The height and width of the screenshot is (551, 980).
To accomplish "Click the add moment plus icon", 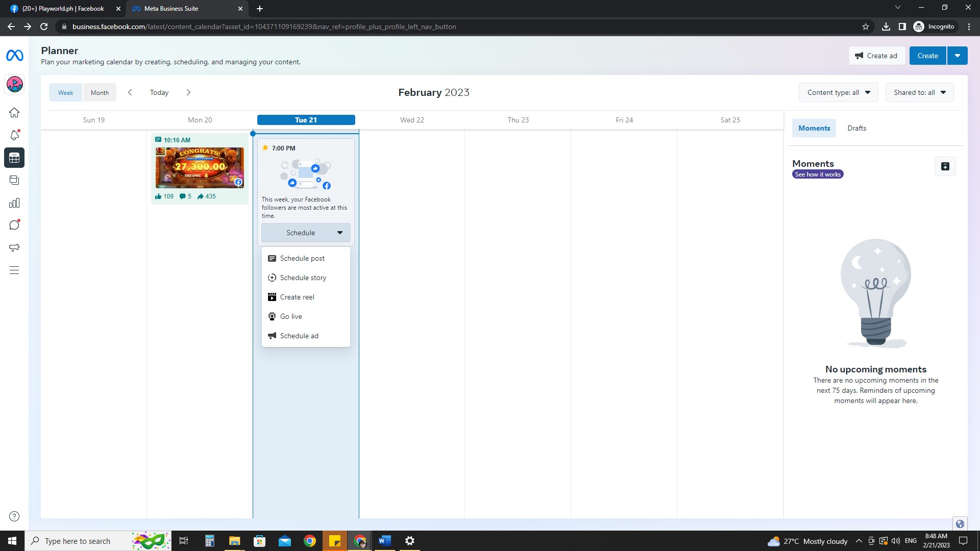I will (x=945, y=166).
